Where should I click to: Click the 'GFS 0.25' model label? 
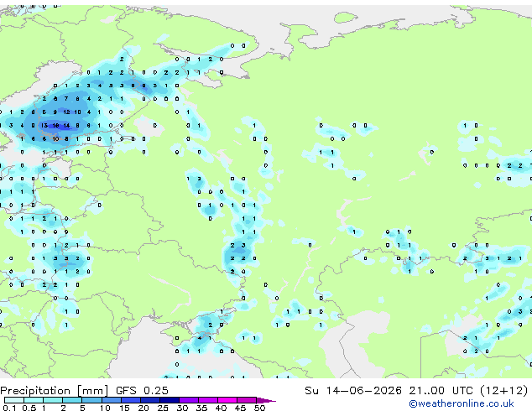[142, 390]
